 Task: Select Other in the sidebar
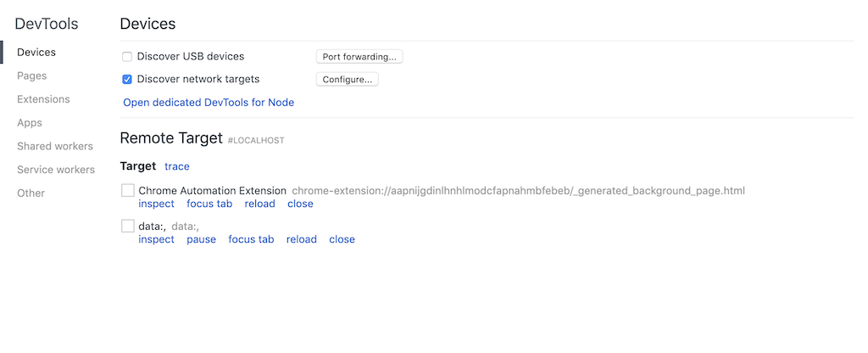pos(31,193)
